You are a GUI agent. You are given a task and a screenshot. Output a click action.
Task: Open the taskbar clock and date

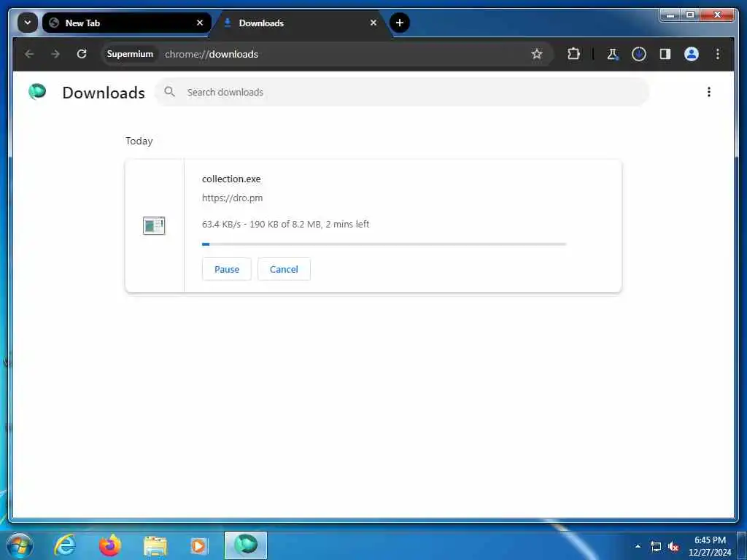click(x=710, y=546)
